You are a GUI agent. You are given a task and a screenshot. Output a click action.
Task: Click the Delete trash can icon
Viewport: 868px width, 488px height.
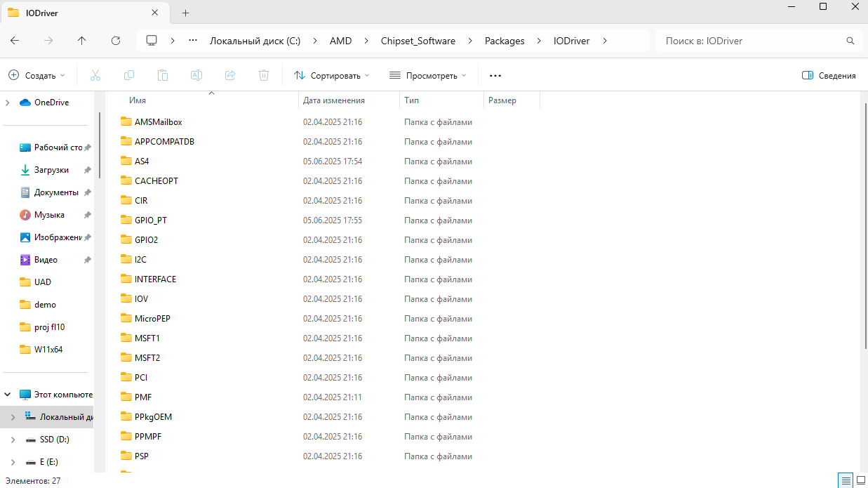coord(264,75)
